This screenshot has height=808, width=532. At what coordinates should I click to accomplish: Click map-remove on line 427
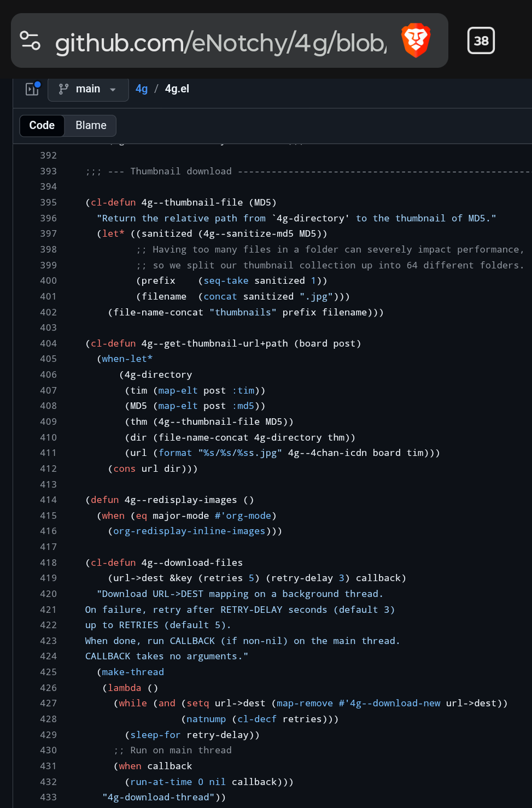pyautogui.click(x=305, y=703)
